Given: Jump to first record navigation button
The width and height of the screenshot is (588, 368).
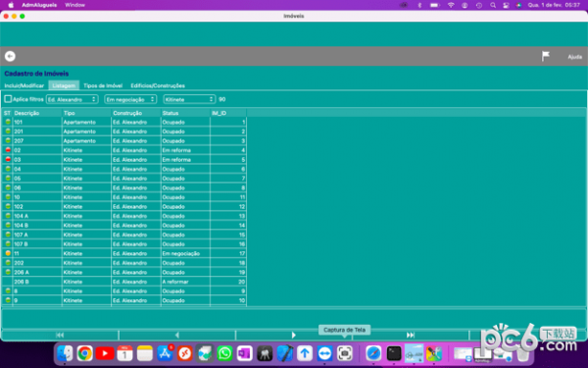Looking at the screenshot, I should [x=60, y=335].
